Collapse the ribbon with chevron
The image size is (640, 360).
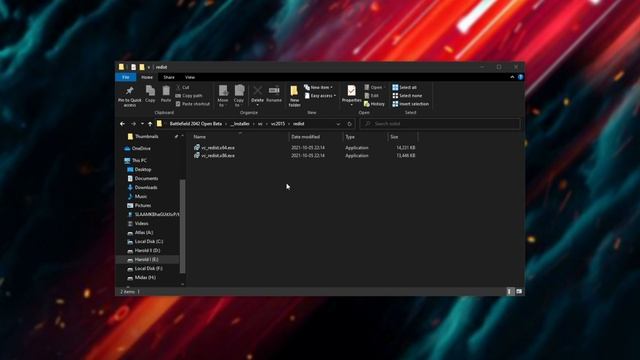(x=512, y=77)
